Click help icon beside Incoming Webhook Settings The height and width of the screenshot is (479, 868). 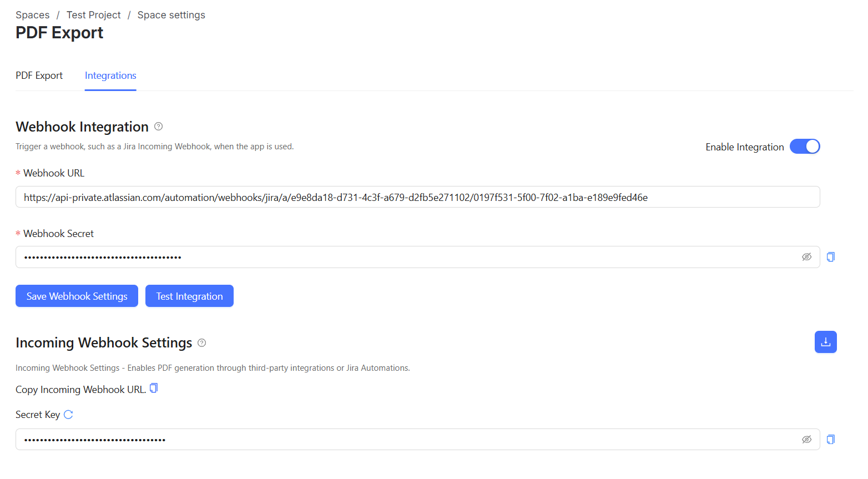coord(202,343)
